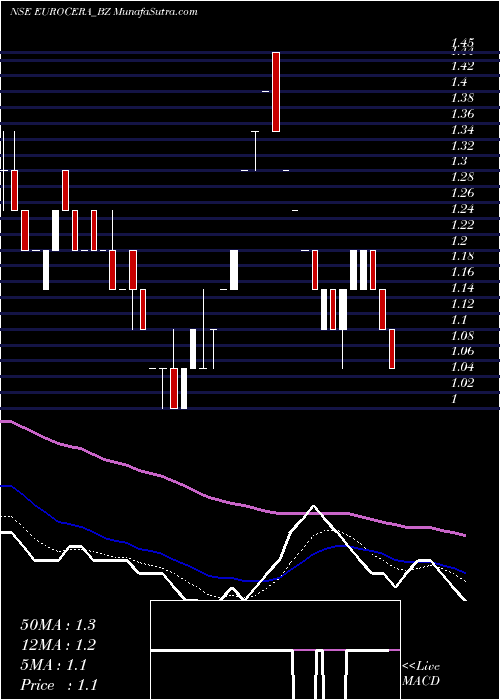Click the 12MA : 1.2 readout
The image size is (500, 700).
click(58, 645)
